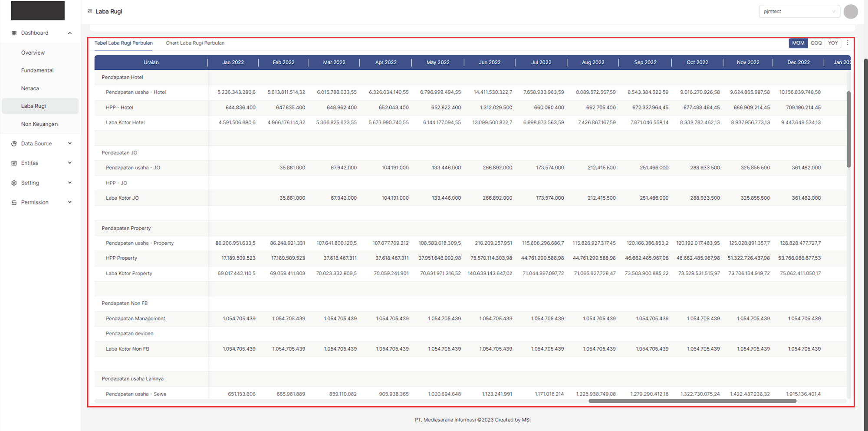Click the horizontal table scrollbar
Image resolution: width=868 pixels, height=431 pixels.
692,401
